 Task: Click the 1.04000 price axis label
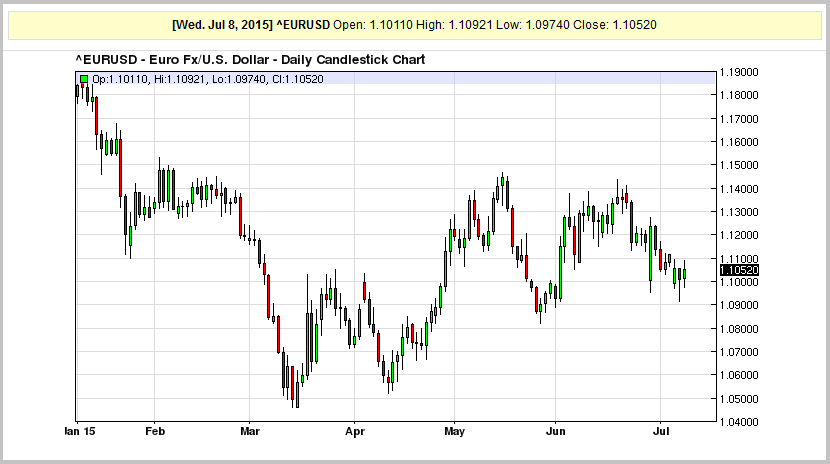[739, 422]
